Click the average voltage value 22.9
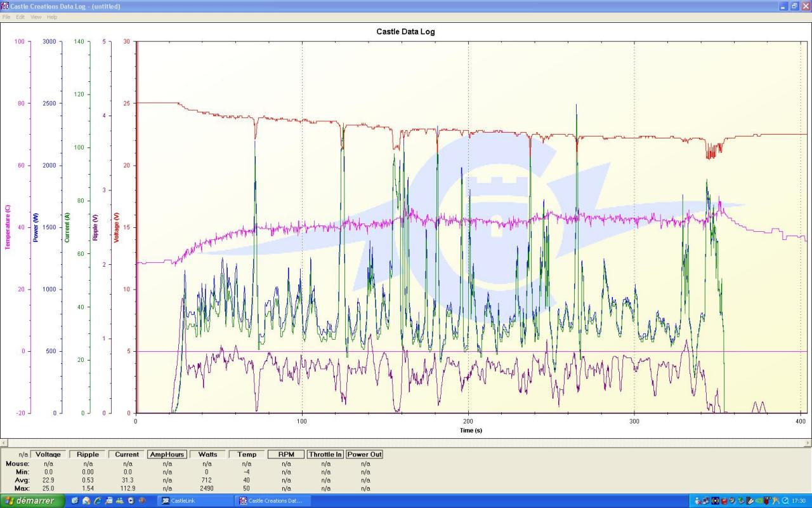Screen dimensions: 812x508 coord(48,480)
